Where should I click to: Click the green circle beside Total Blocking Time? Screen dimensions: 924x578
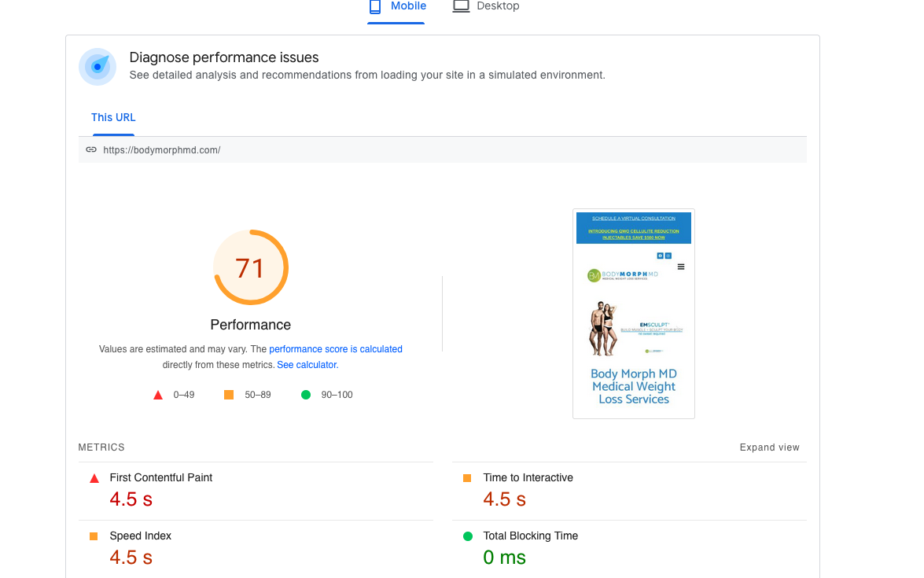468,536
